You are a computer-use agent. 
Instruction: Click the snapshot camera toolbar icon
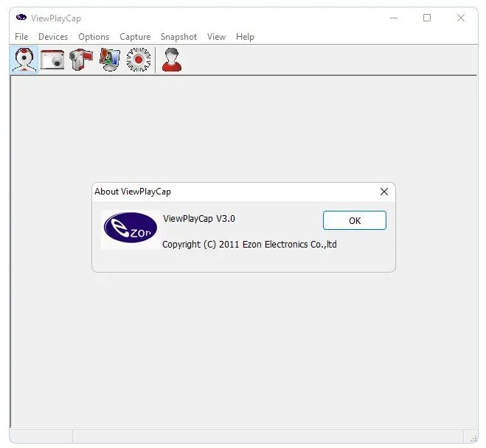coord(52,60)
